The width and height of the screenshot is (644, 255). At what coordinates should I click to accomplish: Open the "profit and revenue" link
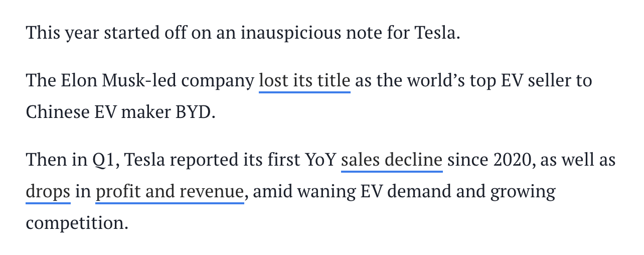click(169, 192)
